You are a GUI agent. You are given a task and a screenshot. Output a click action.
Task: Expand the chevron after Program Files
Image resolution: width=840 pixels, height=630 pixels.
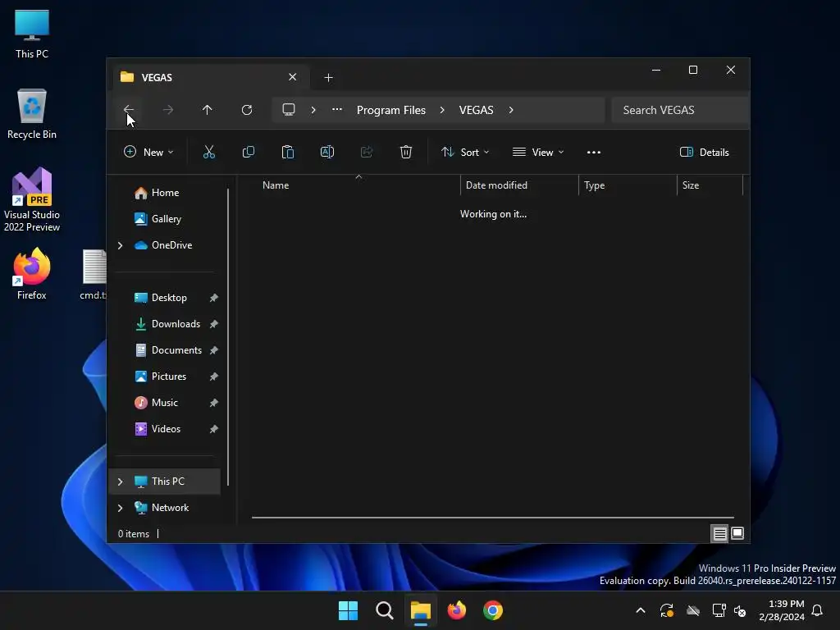point(442,110)
